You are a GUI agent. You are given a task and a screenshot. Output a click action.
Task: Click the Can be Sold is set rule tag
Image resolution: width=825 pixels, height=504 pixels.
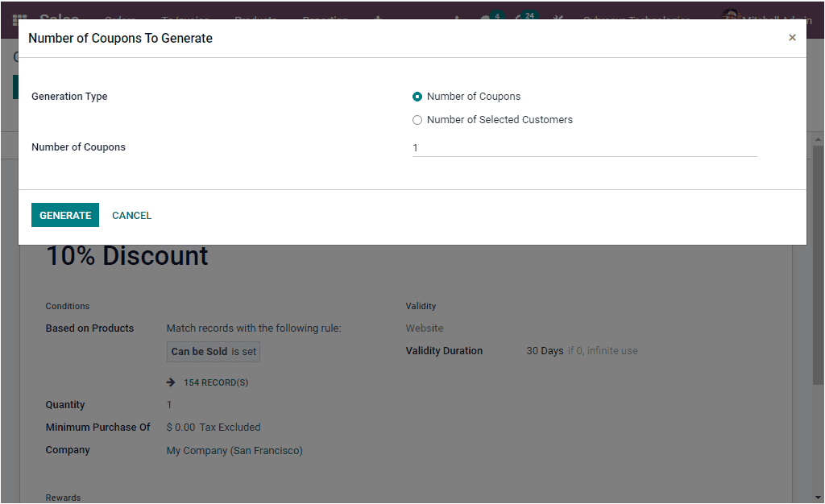(213, 352)
